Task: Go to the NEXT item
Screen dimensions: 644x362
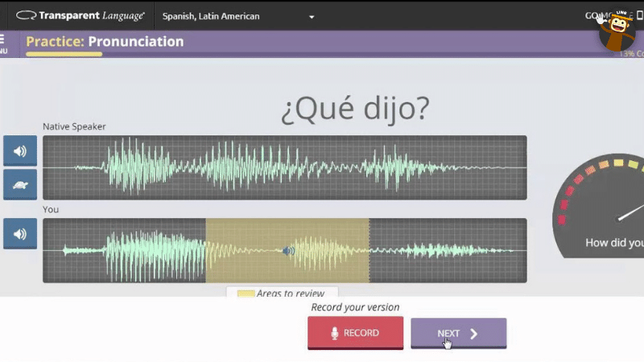Action: 458,333
